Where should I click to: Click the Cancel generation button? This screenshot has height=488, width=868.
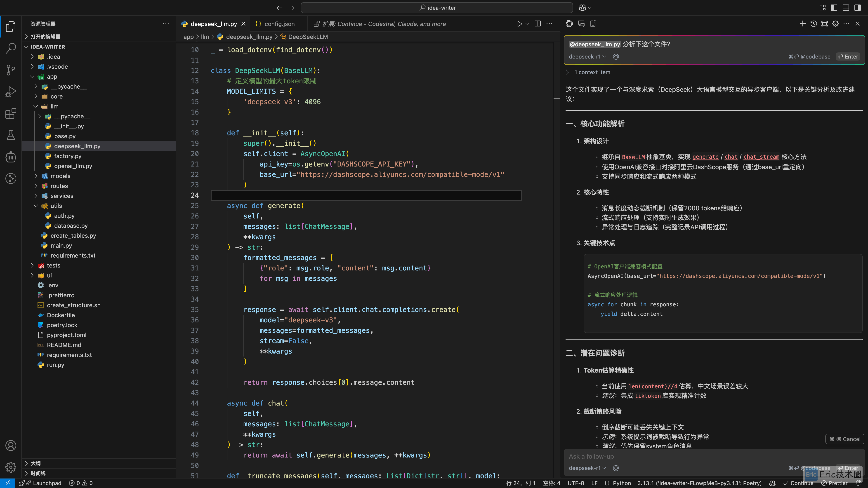(x=845, y=439)
